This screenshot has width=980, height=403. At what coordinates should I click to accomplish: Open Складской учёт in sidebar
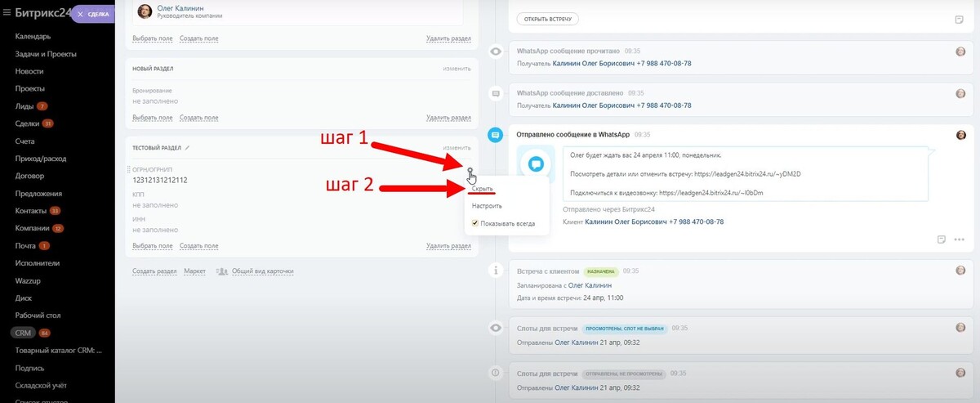41,385
